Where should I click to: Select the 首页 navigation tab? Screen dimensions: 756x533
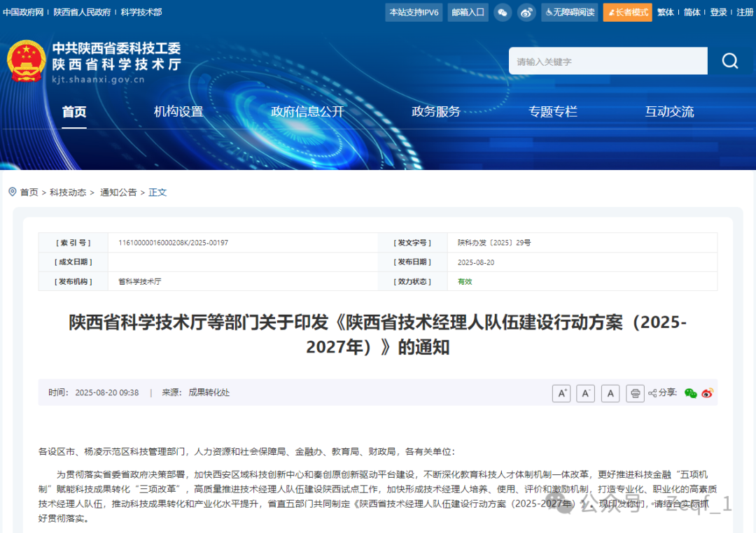[73, 111]
